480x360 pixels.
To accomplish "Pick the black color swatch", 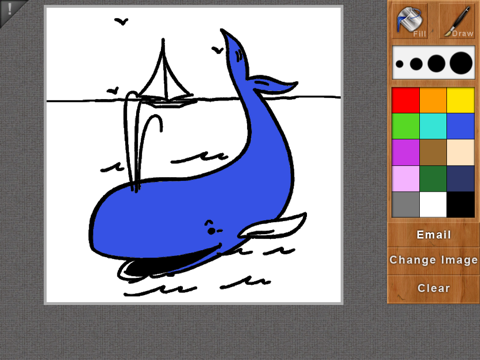I will [x=460, y=205].
